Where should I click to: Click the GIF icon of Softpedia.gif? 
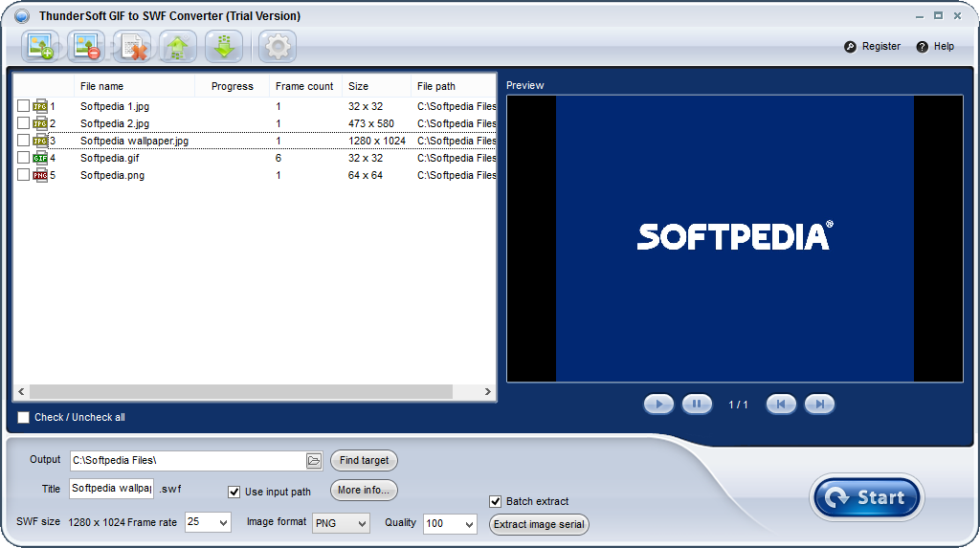tap(40, 158)
